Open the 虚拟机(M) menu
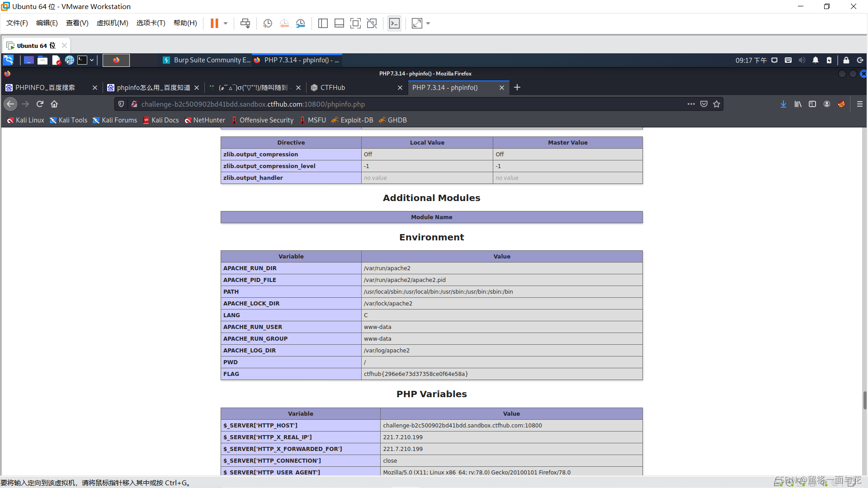The image size is (868, 488). coord(112,23)
